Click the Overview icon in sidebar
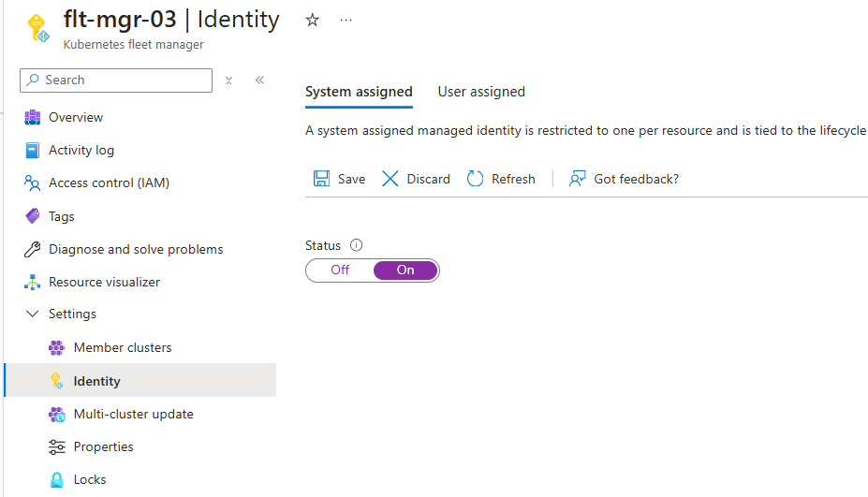The width and height of the screenshot is (868, 497). [33, 117]
